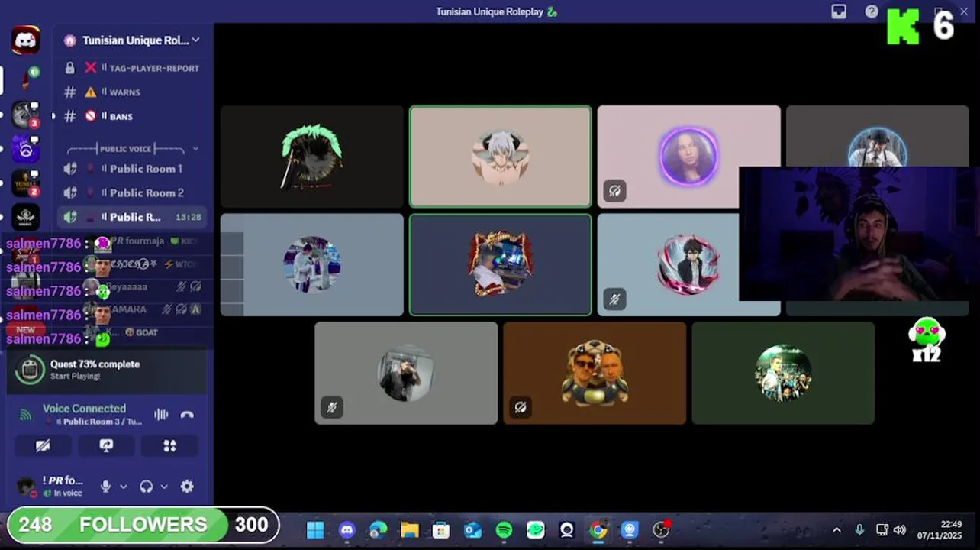The image size is (980, 550).
Task: Open the BANS text channel
Action: pos(132,116)
